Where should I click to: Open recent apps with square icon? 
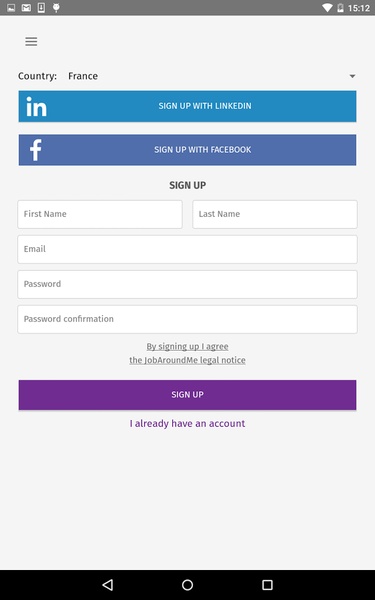267,584
